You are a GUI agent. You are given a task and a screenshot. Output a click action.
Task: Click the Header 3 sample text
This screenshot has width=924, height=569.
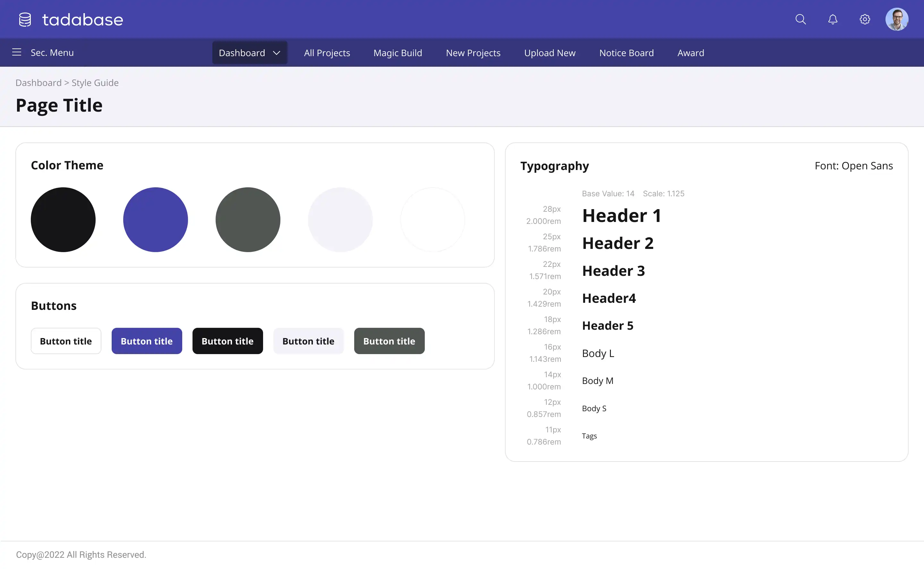click(613, 271)
